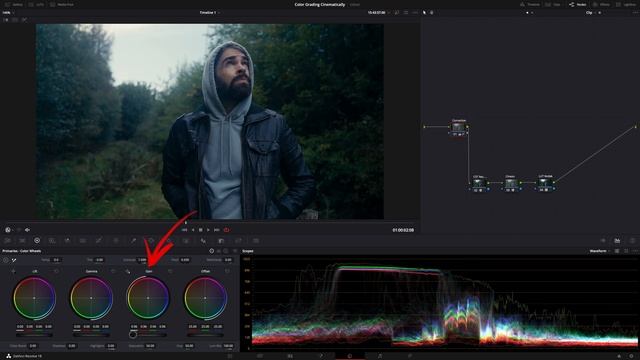Open the Tracker palette
The height and width of the screenshot is (360, 640).
168,241
